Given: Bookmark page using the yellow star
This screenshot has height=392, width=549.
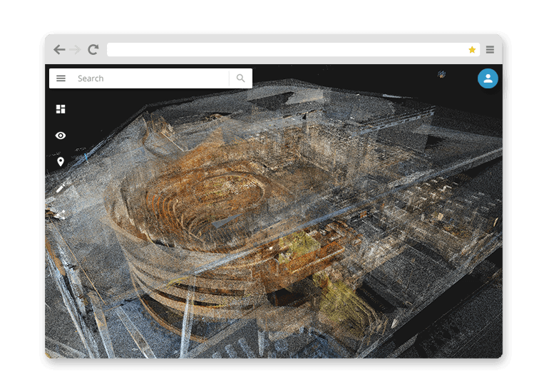Looking at the screenshot, I should pyautogui.click(x=472, y=50).
